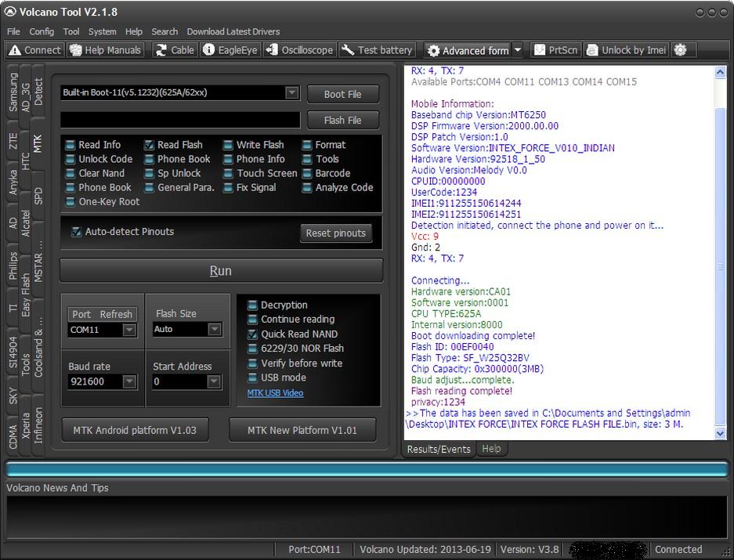Screen dimensions: 734x560
Task: Open the File menu
Action: [x=13, y=31]
